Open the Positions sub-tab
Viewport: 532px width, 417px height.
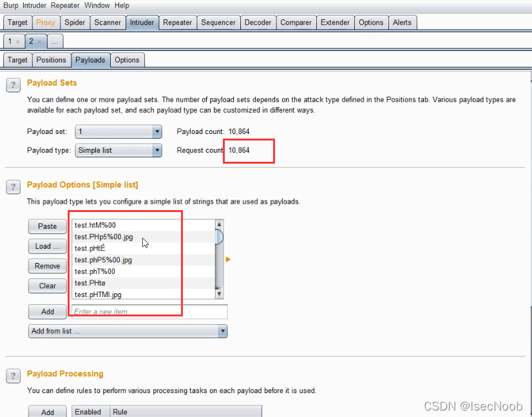[x=52, y=60]
